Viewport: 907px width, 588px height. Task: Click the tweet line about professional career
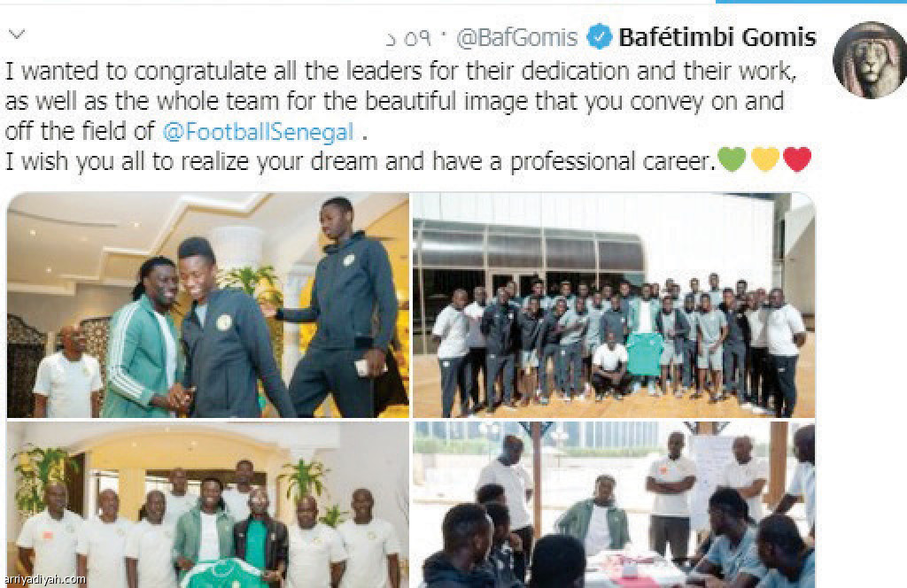[x=360, y=161]
